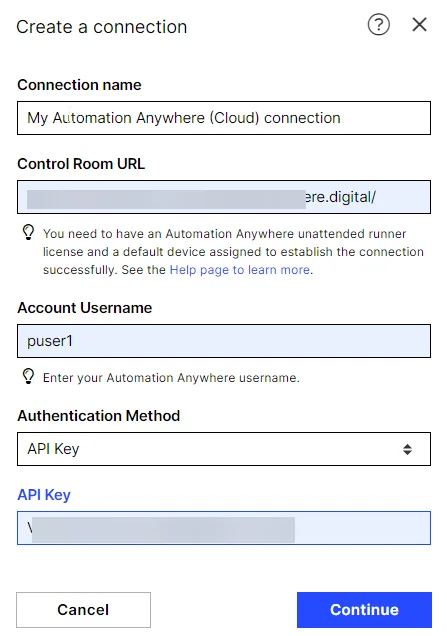Close the Create a connection dialog
This screenshot has width=447, height=636.
point(419,25)
